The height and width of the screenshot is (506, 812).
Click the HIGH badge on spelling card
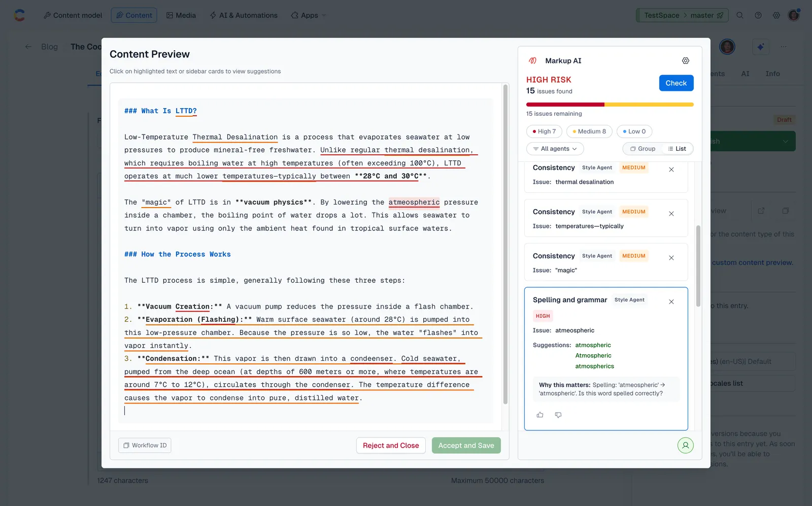tap(543, 316)
